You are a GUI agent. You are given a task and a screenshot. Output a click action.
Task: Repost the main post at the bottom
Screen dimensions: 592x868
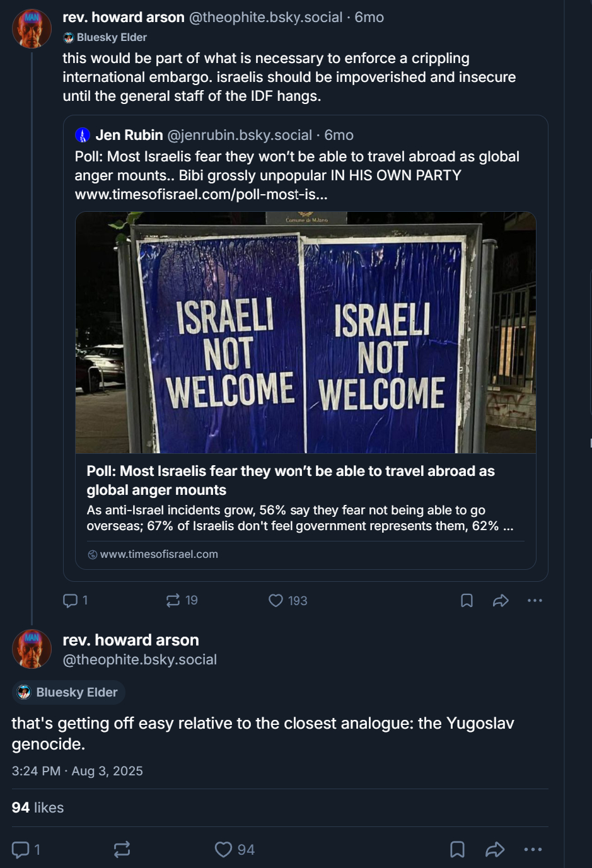[x=122, y=850]
